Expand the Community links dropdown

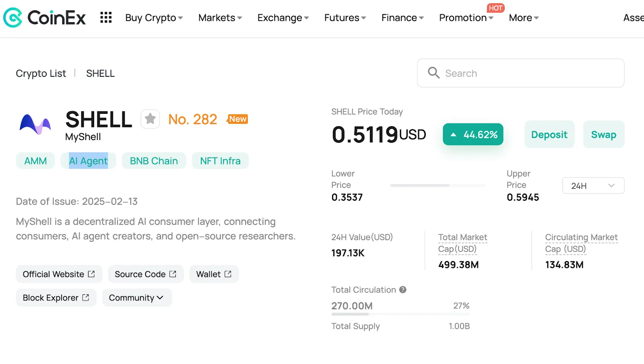pyautogui.click(x=137, y=298)
